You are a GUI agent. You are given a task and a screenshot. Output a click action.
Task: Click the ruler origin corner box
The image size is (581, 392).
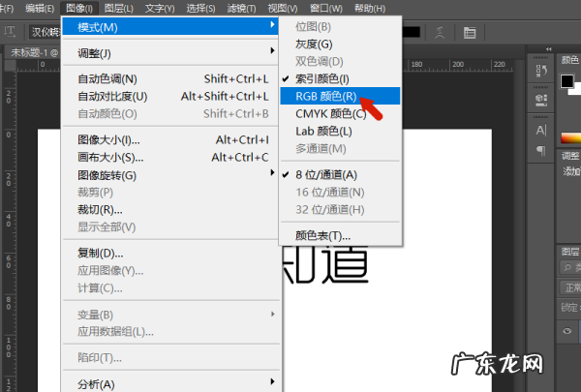(10, 65)
